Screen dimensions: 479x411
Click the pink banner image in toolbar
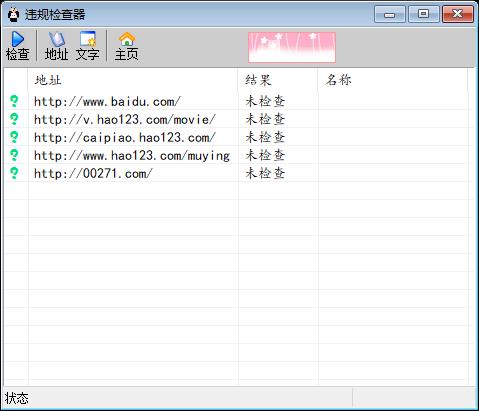pyautogui.click(x=292, y=47)
